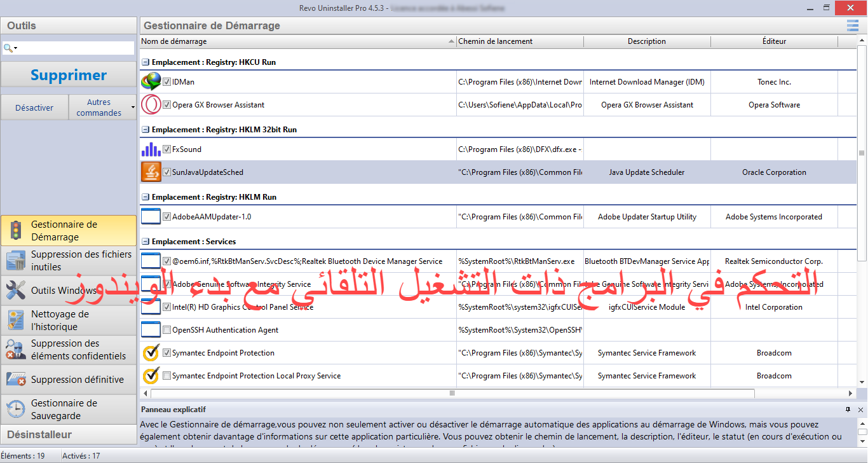Sort by Description column header
Screen dimensions: 868x463
coord(647,41)
